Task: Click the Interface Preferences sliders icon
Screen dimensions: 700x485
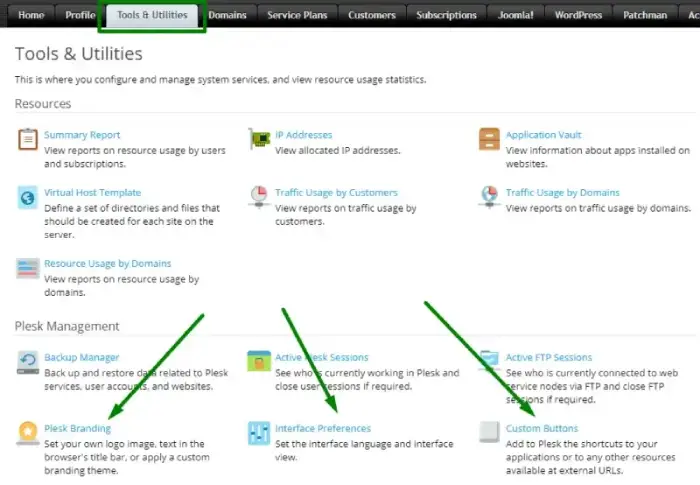Action: coord(259,433)
